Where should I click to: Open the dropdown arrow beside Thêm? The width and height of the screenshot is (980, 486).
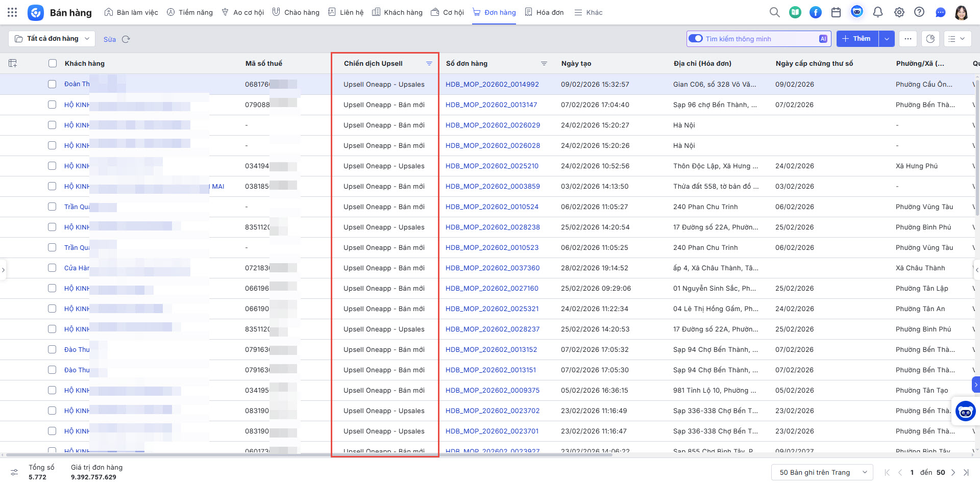tap(887, 39)
